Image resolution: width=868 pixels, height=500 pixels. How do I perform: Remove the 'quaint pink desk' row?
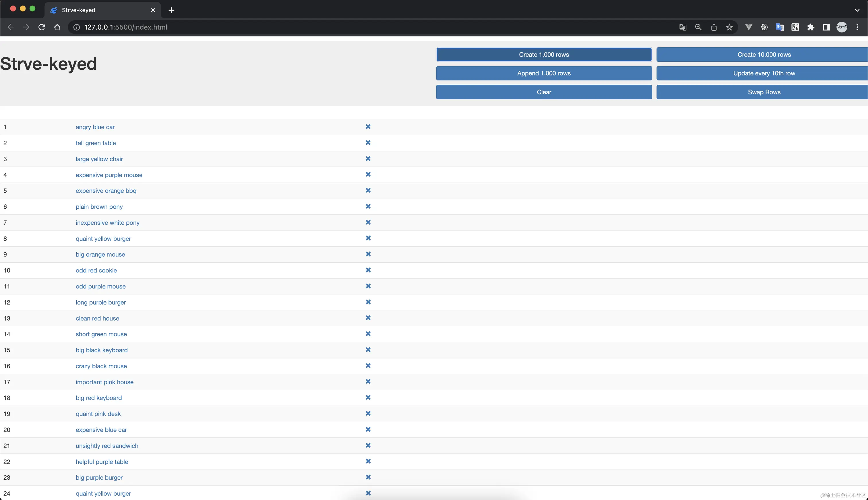tap(368, 413)
